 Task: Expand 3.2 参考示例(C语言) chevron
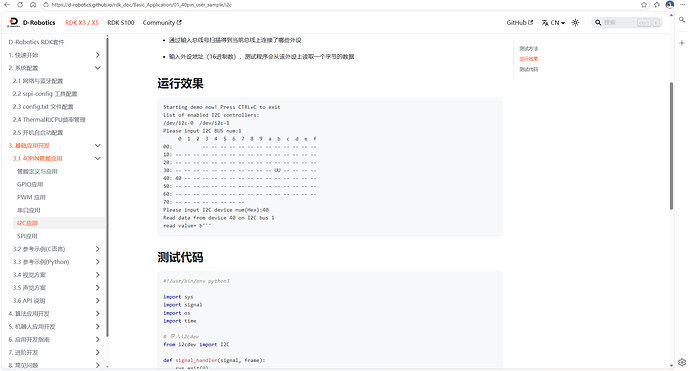tap(98, 249)
